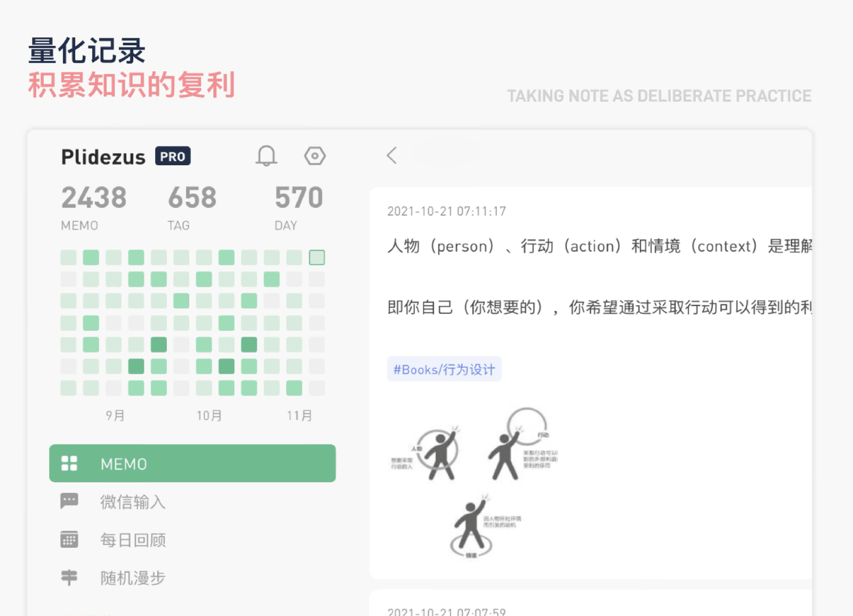The height and width of the screenshot is (616, 853).
Task: Click the #Books/行为设计 tag
Action: pyautogui.click(x=444, y=369)
